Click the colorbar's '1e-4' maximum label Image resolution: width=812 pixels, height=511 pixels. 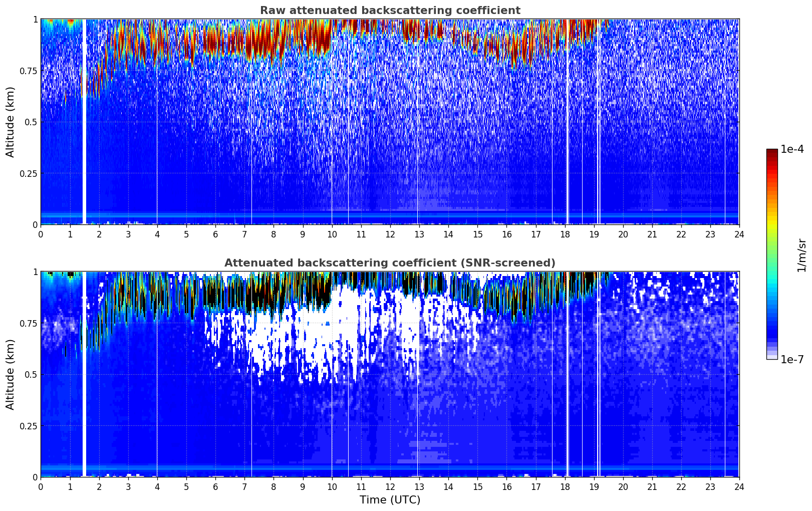791,149
